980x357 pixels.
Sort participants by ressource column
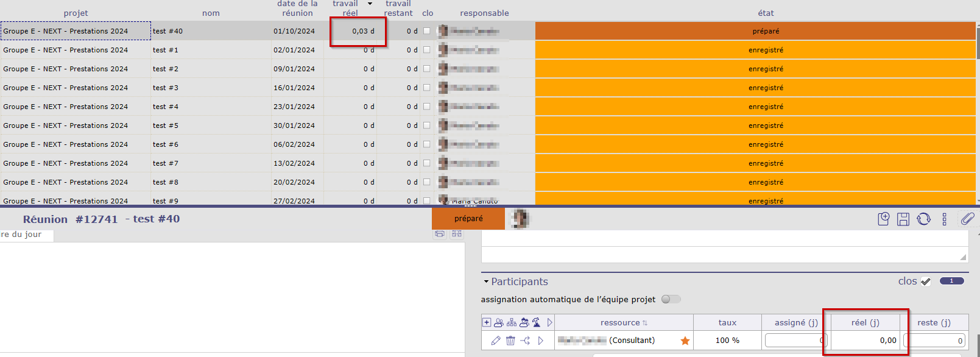(624, 323)
